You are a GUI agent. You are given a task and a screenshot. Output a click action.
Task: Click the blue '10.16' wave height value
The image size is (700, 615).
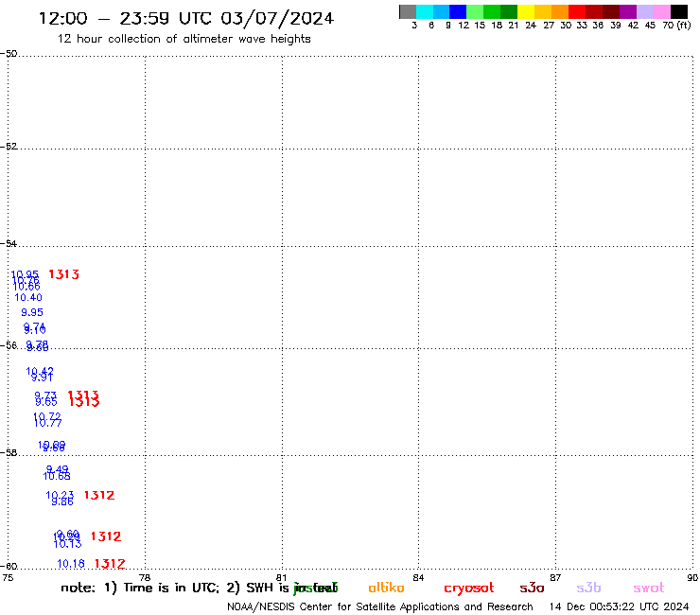point(71,564)
